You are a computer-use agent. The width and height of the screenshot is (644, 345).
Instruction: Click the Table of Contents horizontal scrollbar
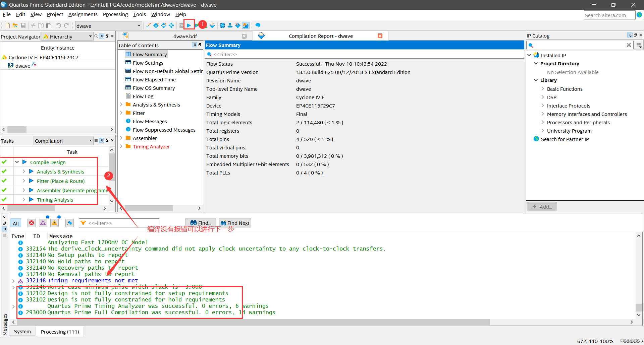pyautogui.click(x=148, y=208)
